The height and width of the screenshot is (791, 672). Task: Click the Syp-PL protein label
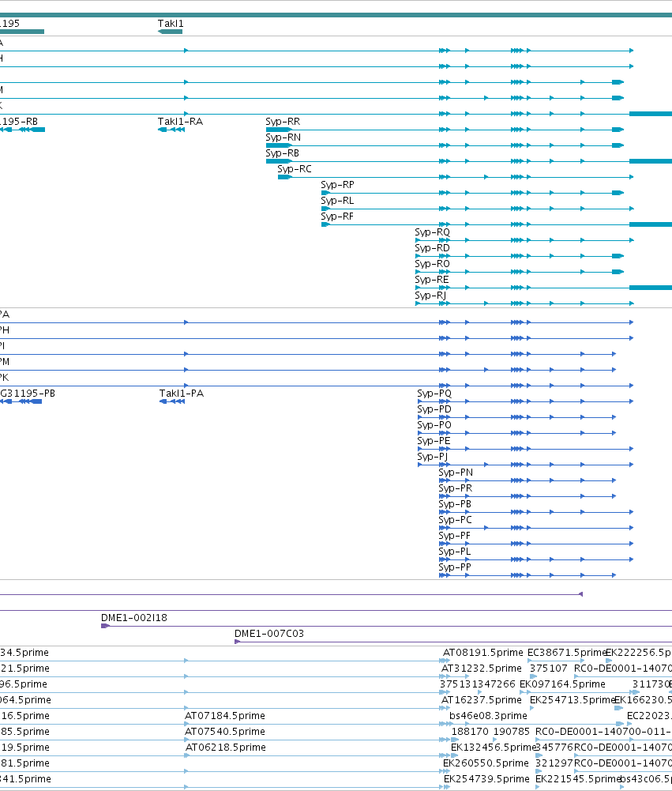point(455,552)
